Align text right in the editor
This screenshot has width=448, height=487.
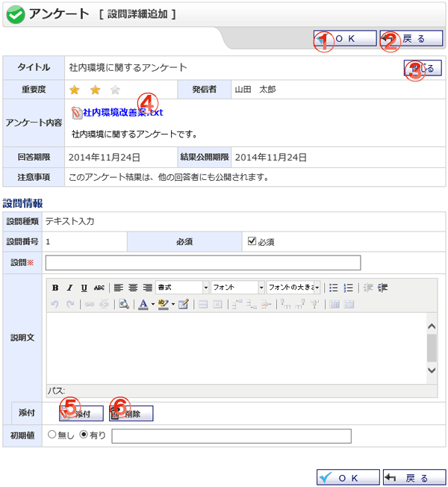(148, 288)
